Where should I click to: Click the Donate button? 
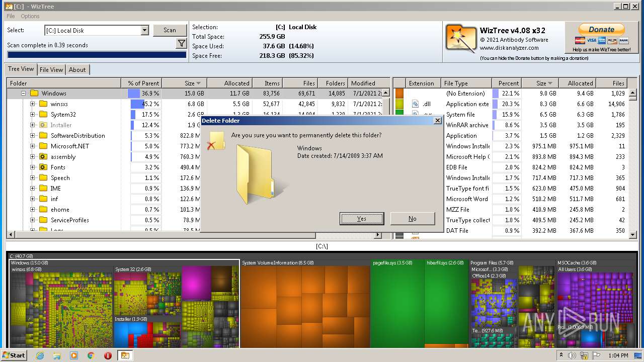(x=601, y=30)
